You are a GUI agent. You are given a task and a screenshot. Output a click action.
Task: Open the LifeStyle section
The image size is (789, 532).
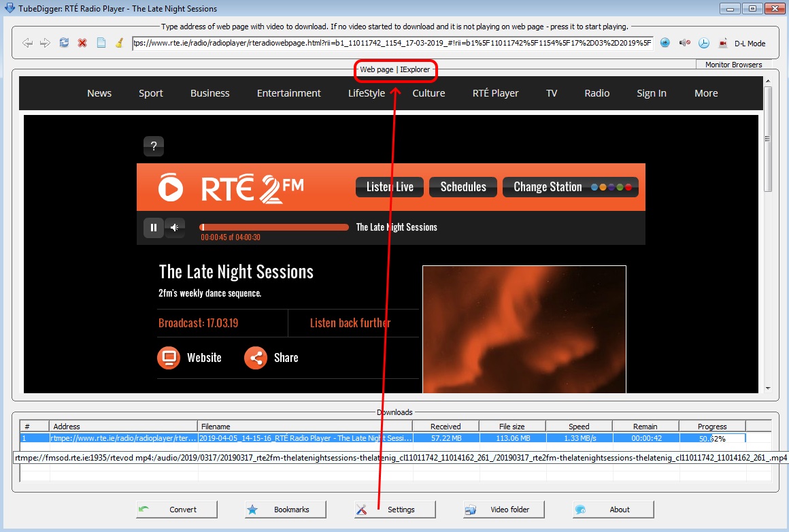(367, 93)
